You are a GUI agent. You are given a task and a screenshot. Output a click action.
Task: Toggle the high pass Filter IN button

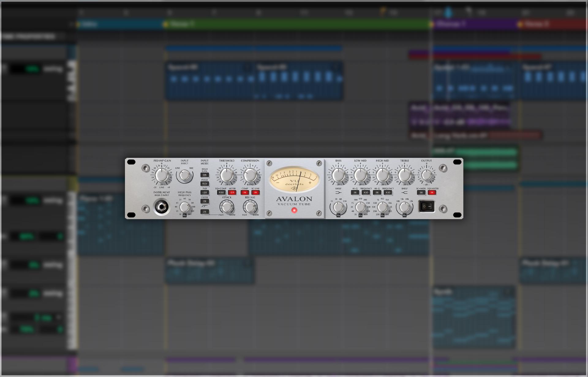(x=205, y=201)
